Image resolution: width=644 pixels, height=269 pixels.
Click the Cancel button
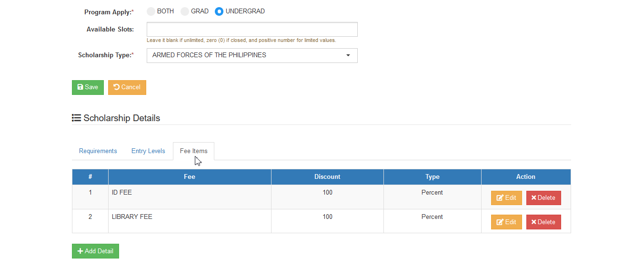click(127, 87)
